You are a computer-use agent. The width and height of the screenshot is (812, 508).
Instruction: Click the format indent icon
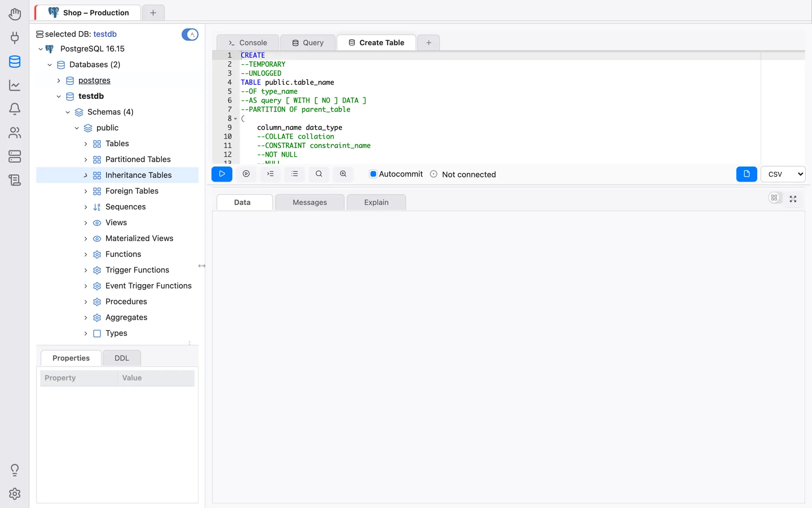tap(271, 174)
